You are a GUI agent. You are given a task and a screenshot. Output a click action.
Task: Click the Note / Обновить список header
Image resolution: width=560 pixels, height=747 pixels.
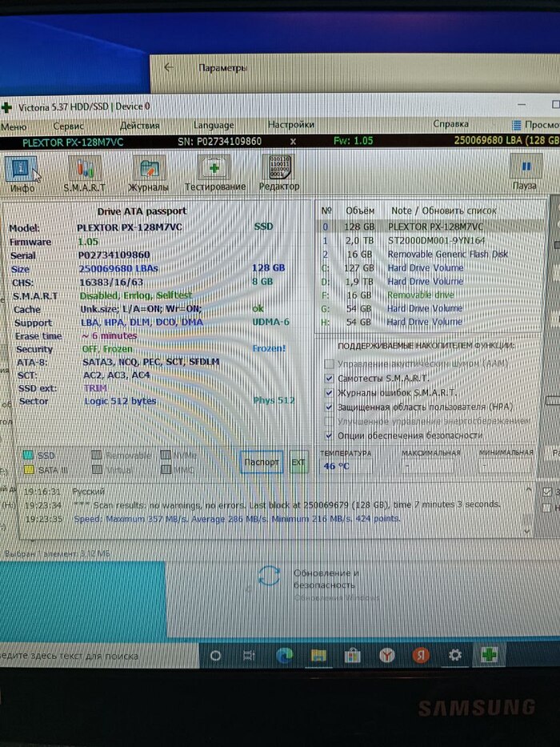pos(443,210)
